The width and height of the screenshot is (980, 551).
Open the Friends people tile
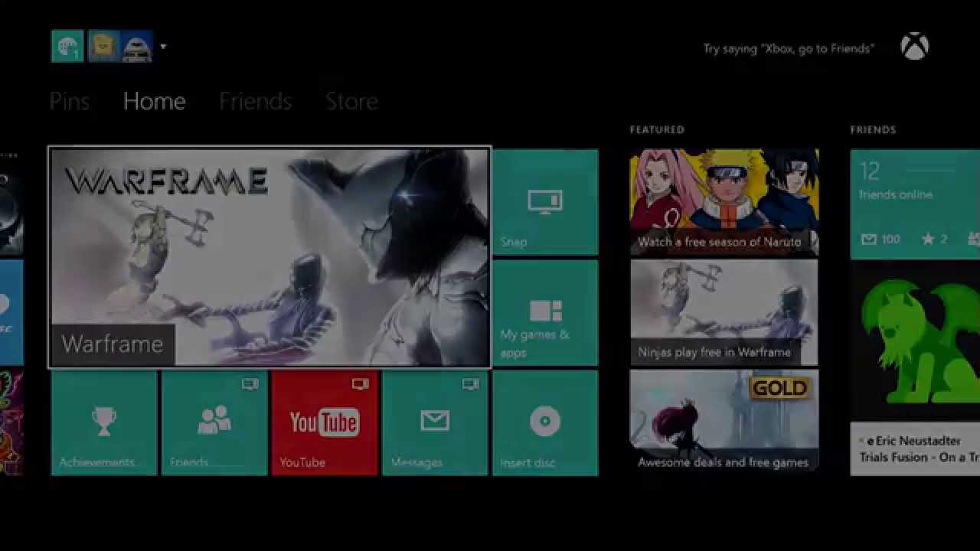(x=214, y=423)
